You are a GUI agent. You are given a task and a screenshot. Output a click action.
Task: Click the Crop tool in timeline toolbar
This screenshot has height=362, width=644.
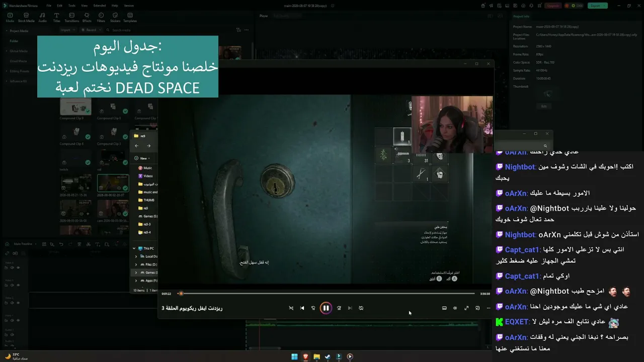(x=106, y=244)
